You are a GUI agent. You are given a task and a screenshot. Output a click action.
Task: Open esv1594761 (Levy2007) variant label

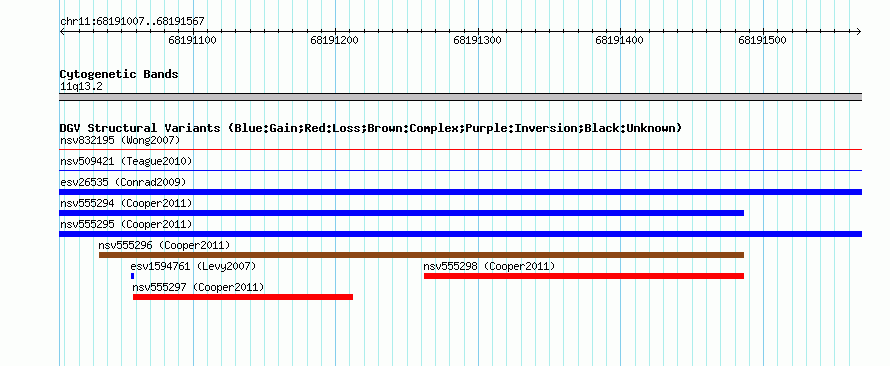coord(193,266)
